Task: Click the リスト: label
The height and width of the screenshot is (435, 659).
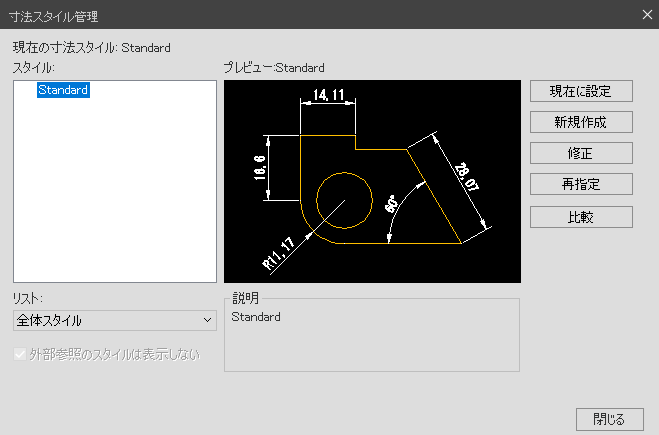Action: [x=28, y=298]
